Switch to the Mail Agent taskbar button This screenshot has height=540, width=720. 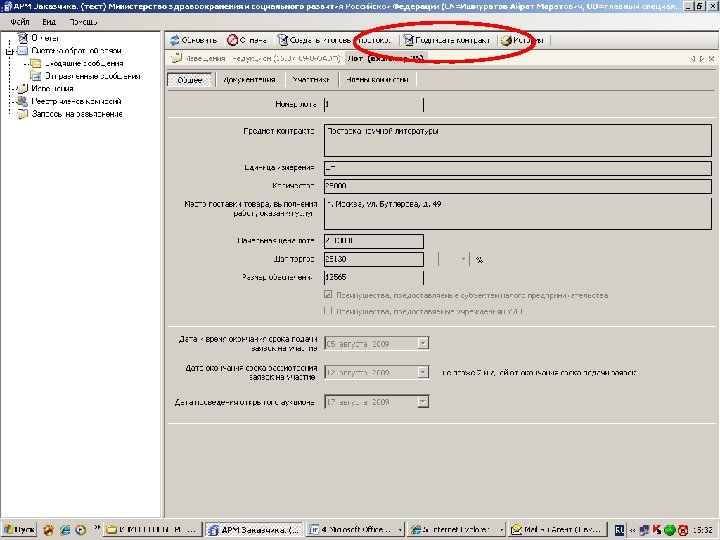[557, 530]
